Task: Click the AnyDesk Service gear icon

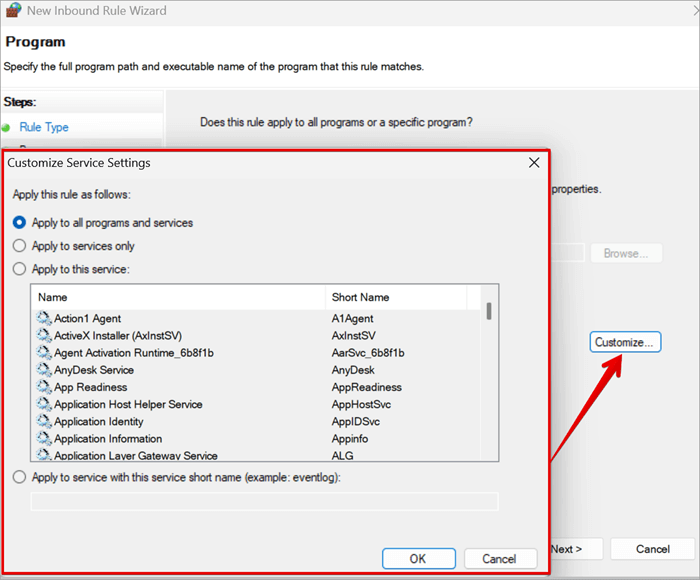Action: 44,370
